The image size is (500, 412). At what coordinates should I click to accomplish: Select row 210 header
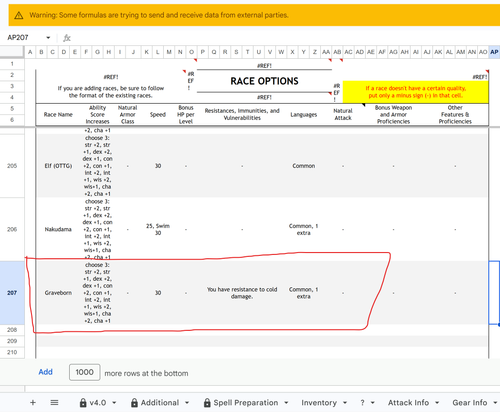[12, 352]
